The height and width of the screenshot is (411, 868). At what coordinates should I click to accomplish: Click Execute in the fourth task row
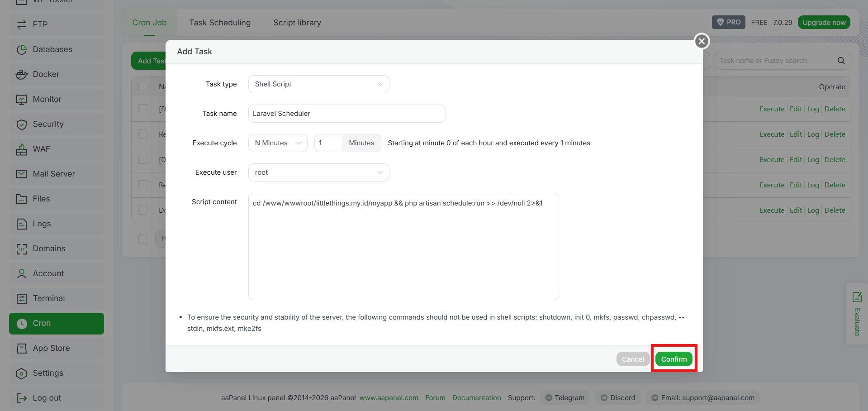[772, 185]
